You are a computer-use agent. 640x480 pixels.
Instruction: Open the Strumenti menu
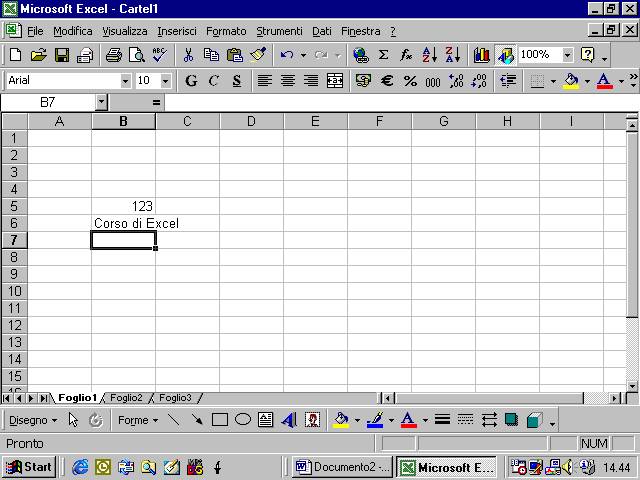coord(279,31)
